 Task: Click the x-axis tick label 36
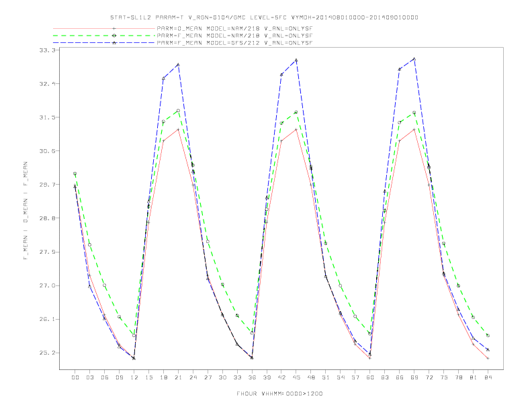(252, 377)
